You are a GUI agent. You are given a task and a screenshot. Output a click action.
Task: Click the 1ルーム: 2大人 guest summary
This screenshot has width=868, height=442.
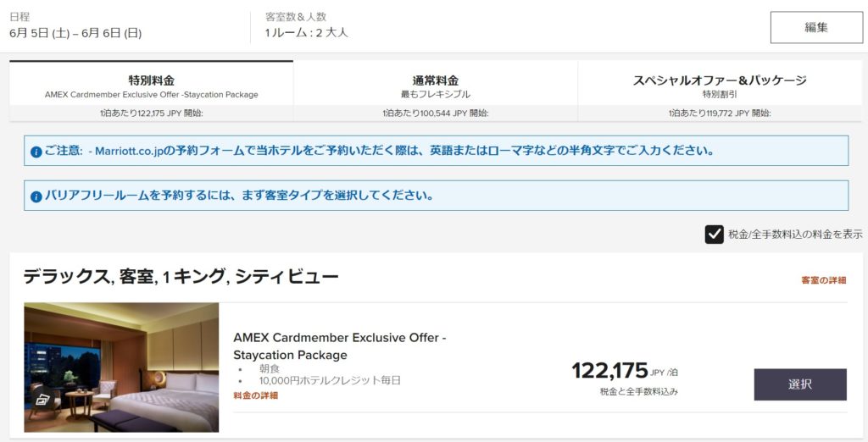[x=306, y=33]
